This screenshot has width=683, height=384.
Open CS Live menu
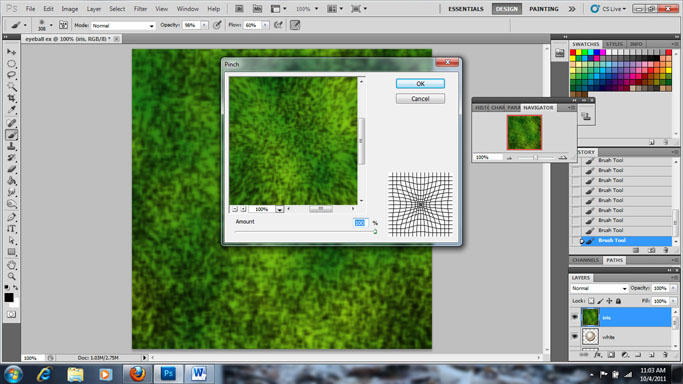click(609, 9)
